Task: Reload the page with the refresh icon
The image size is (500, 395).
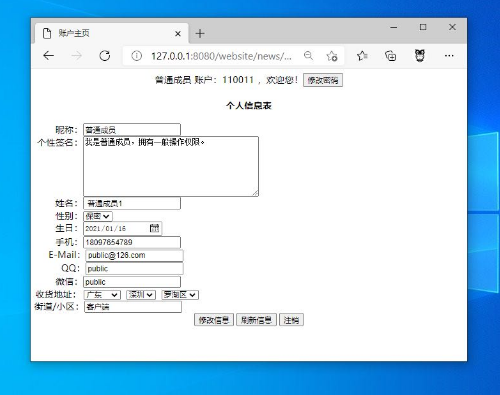Action: [105, 56]
